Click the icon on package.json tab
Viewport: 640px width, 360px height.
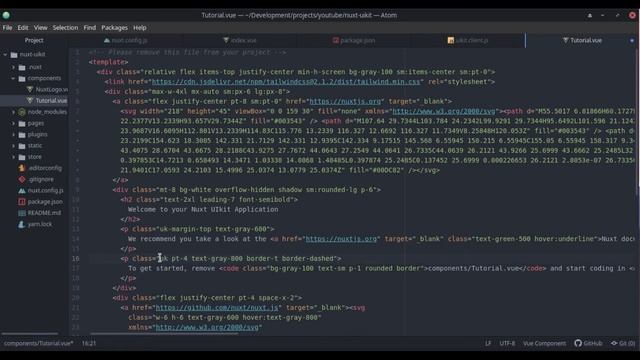pos(336,40)
